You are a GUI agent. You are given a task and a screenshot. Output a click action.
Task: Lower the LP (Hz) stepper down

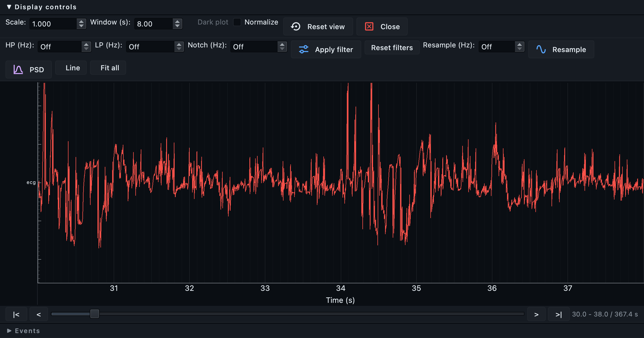point(179,49)
